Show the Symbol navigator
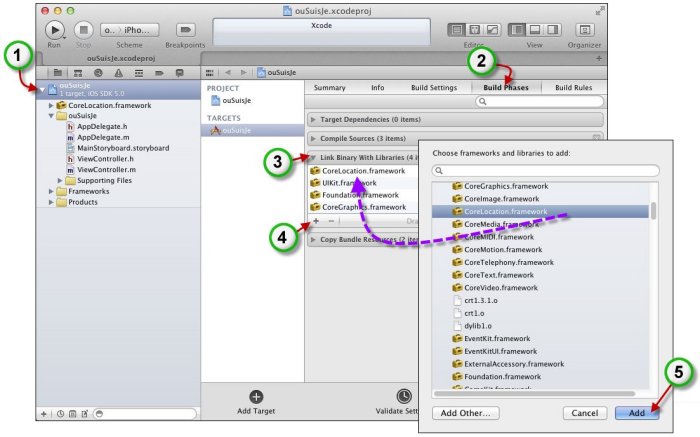 [78, 73]
